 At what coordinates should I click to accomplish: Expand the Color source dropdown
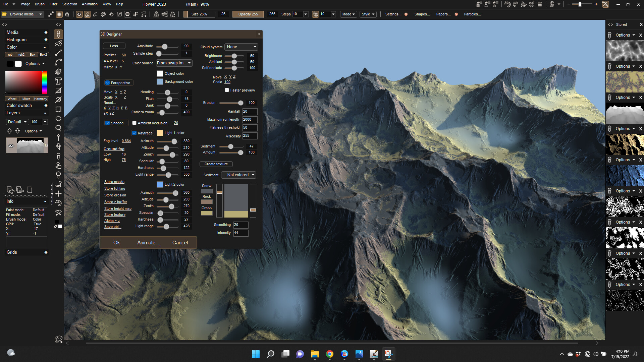coord(174,63)
